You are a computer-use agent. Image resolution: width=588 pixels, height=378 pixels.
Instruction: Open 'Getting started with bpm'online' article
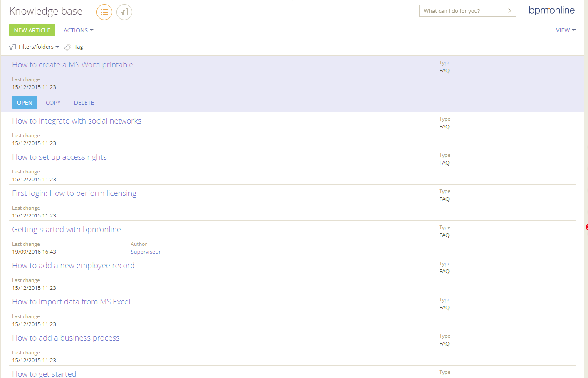67,230
